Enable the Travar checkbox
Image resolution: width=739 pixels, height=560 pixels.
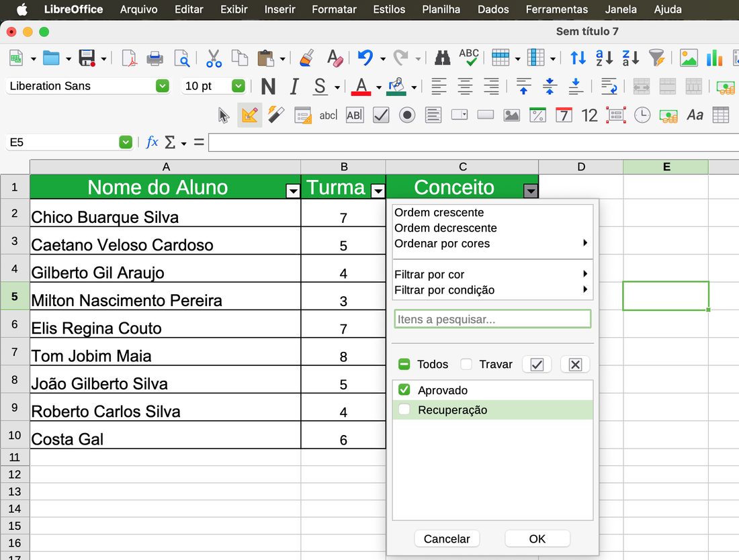point(466,364)
